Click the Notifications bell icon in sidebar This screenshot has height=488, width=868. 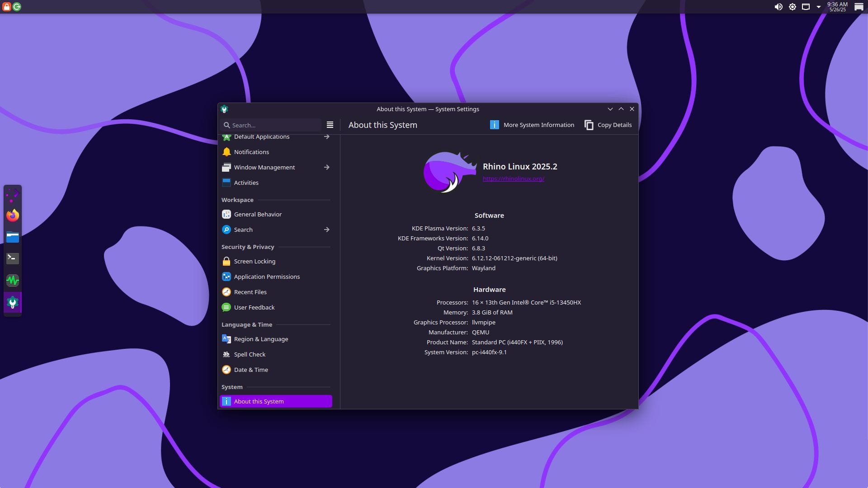click(226, 152)
